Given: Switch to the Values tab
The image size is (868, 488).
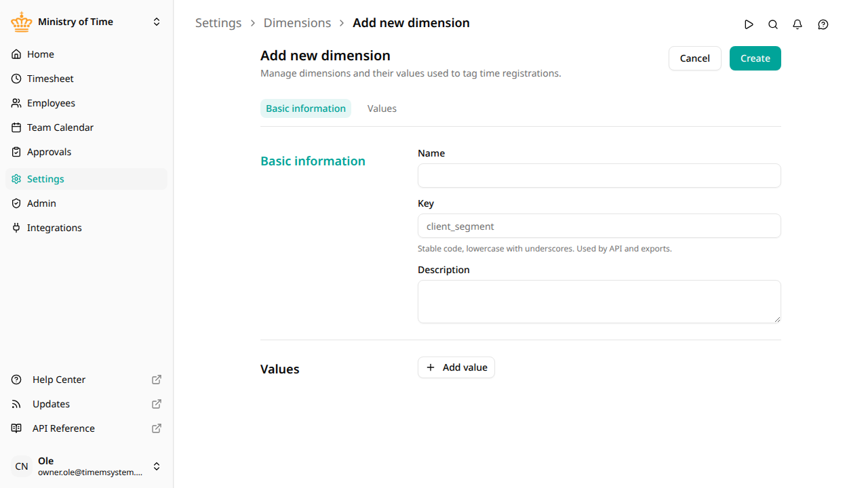Looking at the screenshot, I should (382, 108).
